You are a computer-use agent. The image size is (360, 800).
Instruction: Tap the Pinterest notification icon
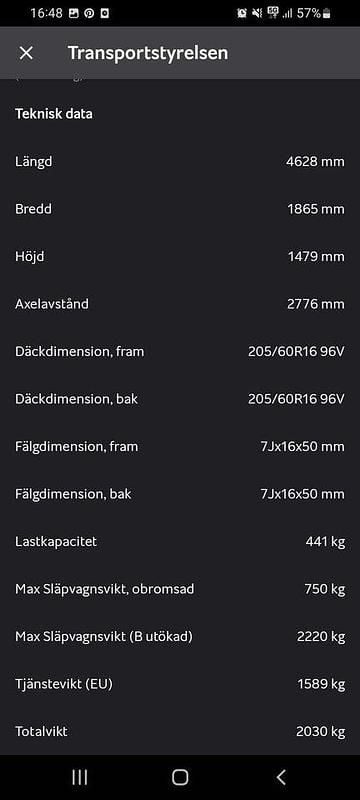tap(89, 14)
